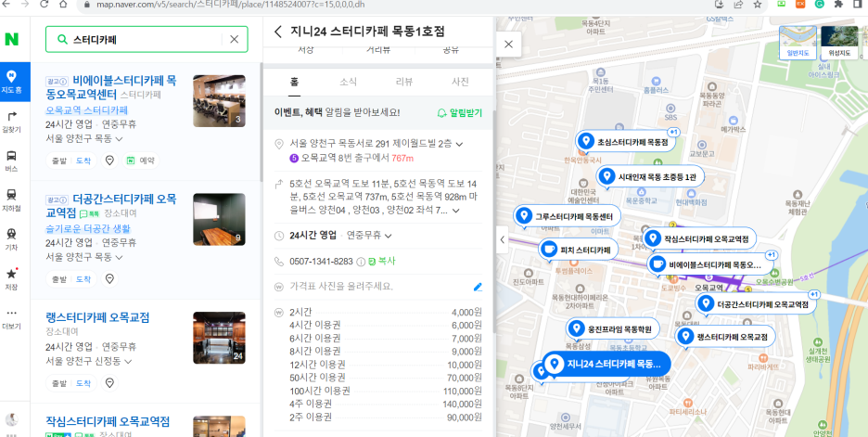Click 그루스터디카페 목동센터 map marker
Viewport: 868px width, 437px height.
pyautogui.click(x=567, y=216)
